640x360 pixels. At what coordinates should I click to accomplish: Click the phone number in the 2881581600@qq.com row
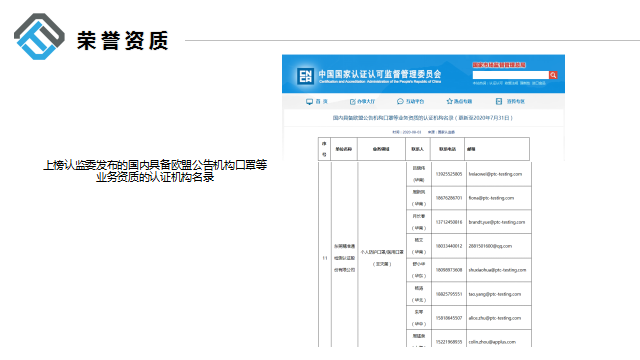tap(449, 246)
